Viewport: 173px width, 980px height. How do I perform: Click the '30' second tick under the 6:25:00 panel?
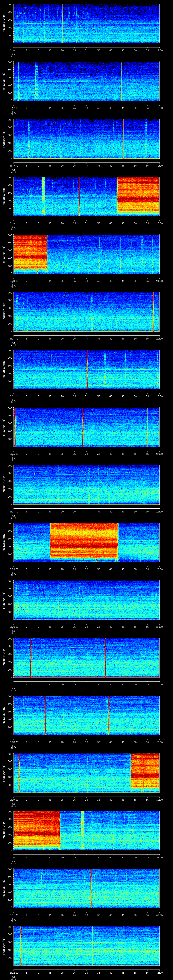click(x=86, y=569)
